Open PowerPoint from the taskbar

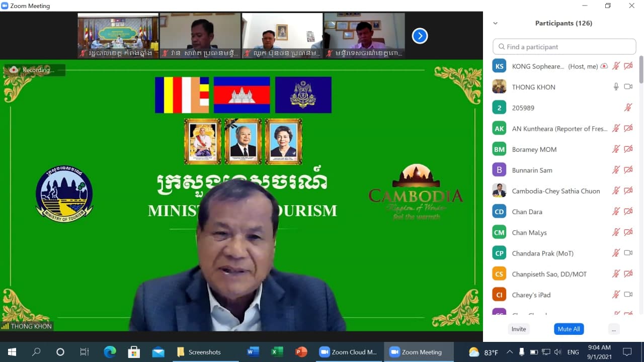[x=301, y=352]
